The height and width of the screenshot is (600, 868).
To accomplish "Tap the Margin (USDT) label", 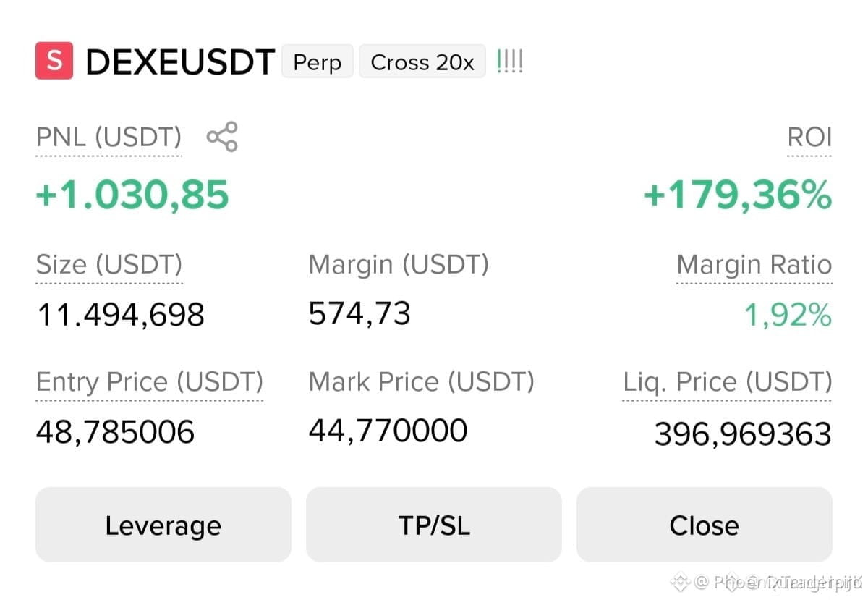I will coord(399,264).
